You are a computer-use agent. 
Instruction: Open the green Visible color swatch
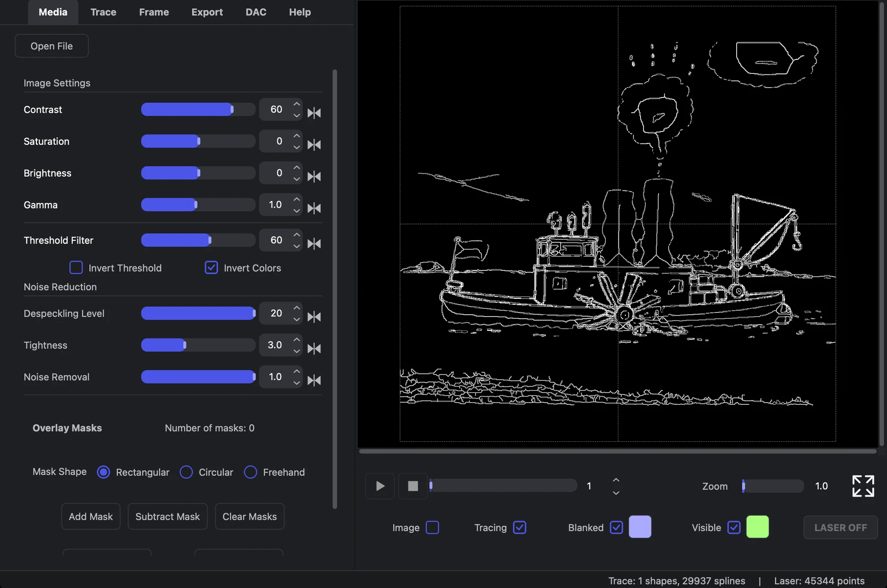click(757, 527)
